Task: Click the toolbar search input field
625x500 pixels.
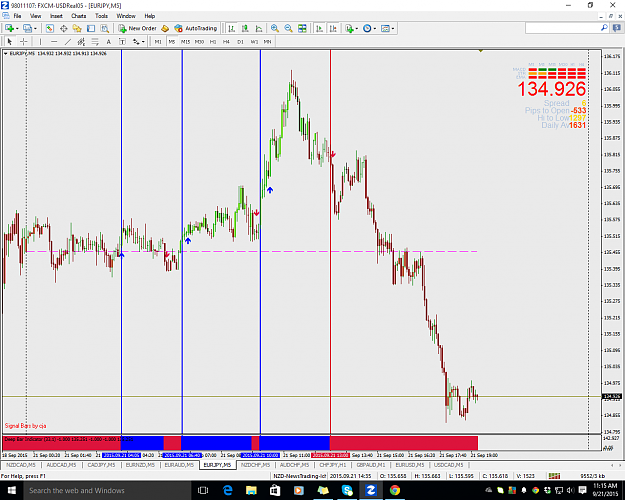Action: (562, 28)
